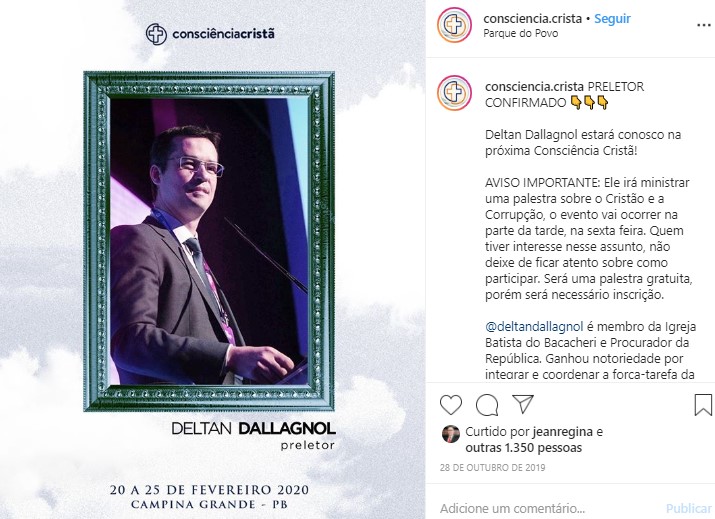Click the consciencia.crista avatar in the header

[454, 25]
